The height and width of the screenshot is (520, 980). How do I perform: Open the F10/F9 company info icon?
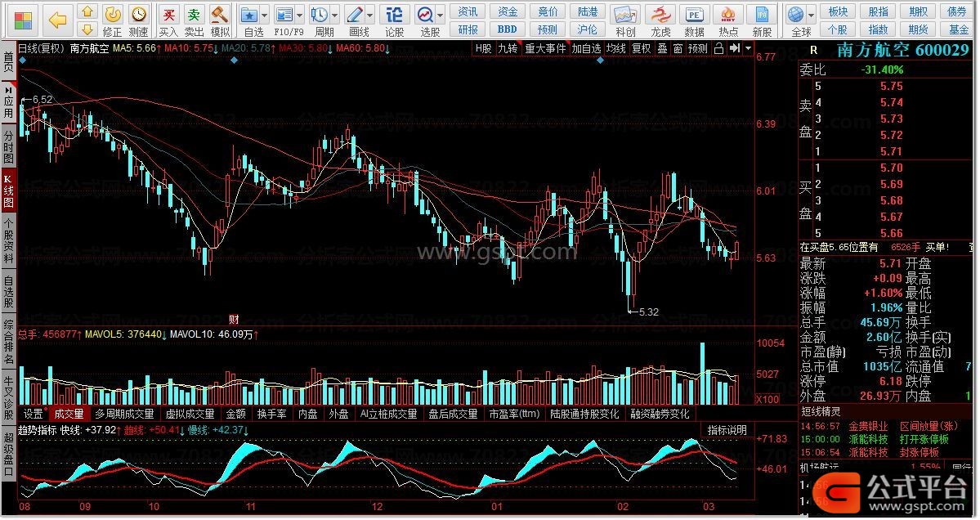pyautogui.click(x=284, y=15)
